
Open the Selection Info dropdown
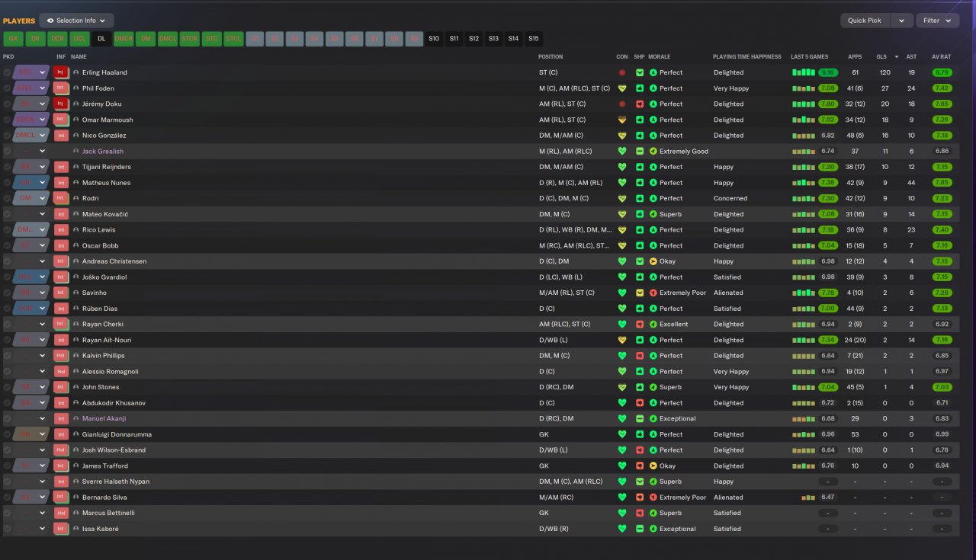(x=76, y=21)
